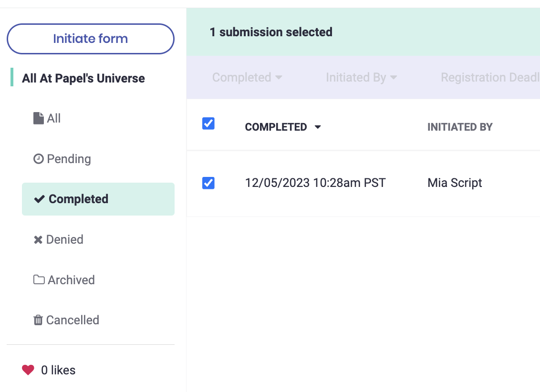This screenshot has height=392, width=540.
Task: View the Denied submissions
Action: [x=64, y=239]
